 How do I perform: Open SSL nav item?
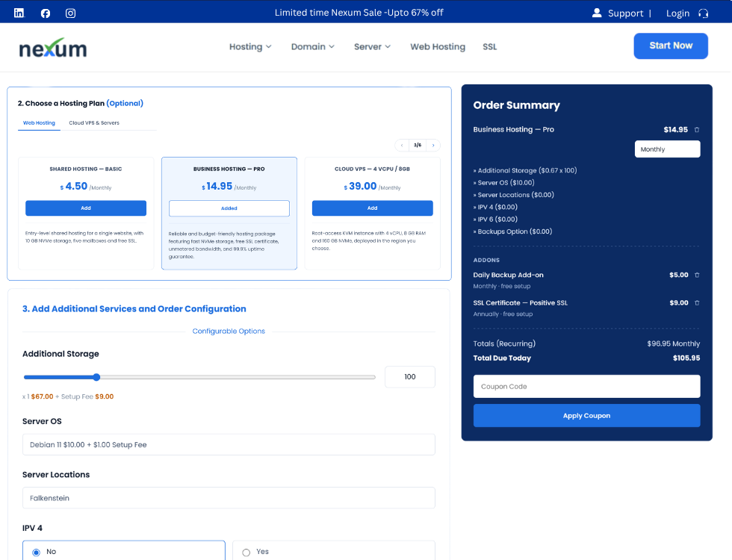(x=490, y=46)
